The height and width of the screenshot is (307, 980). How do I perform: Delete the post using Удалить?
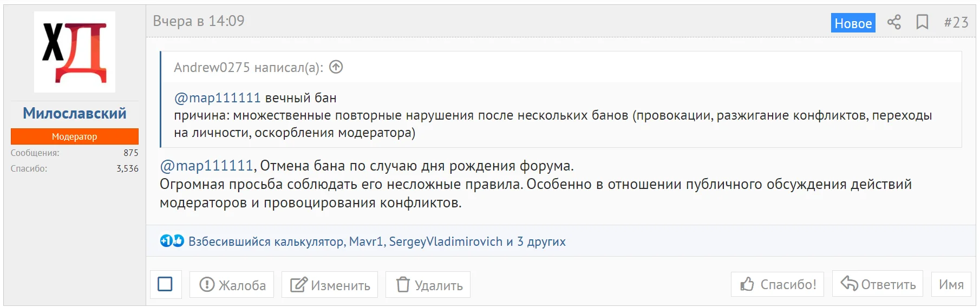tap(428, 285)
